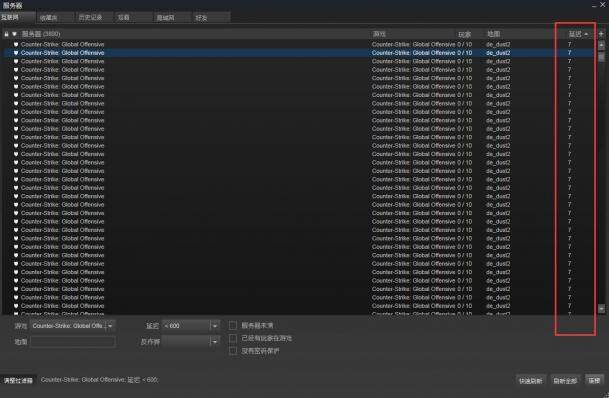Check the third filter checkbox (no password)
Image resolution: width=609 pixels, height=398 pixels.
pos(233,351)
